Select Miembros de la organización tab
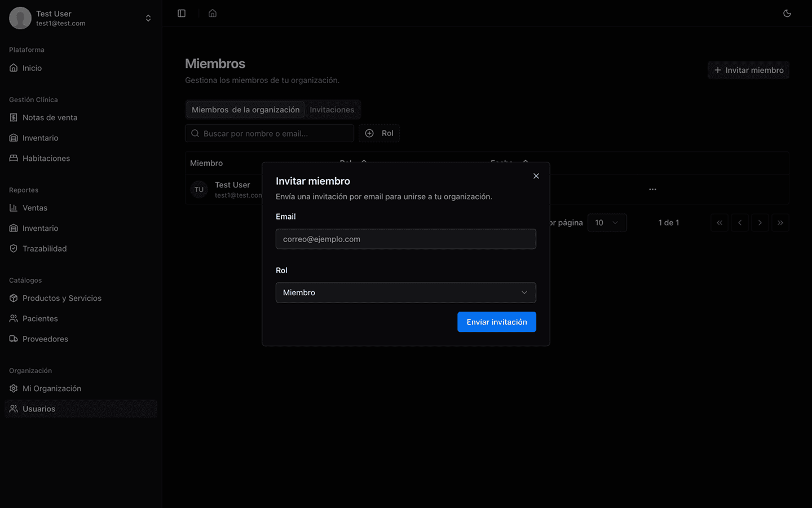The width and height of the screenshot is (812, 508). pos(245,110)
